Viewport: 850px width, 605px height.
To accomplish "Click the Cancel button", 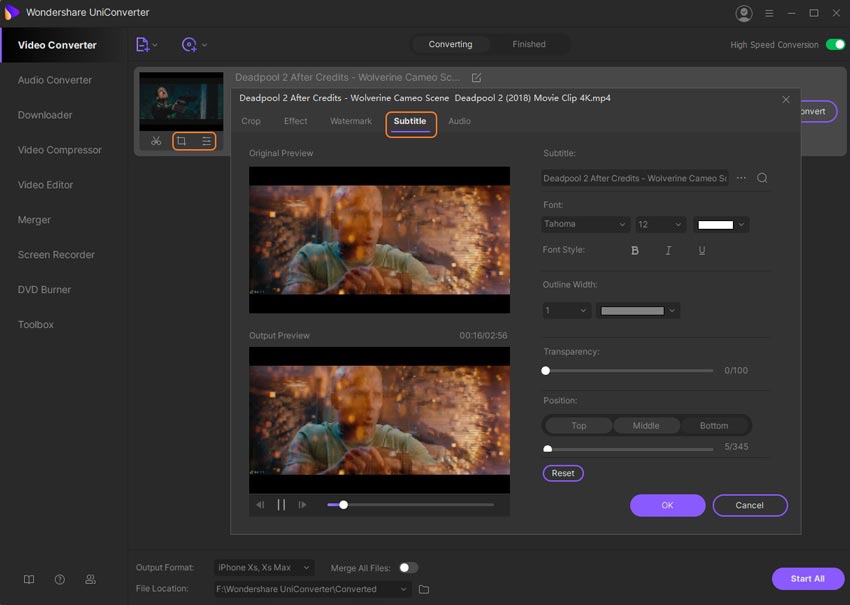I will click(x=750, y=505).
